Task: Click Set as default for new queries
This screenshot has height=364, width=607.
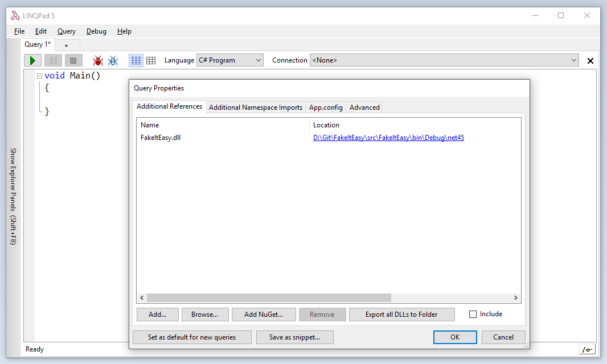Action: coord(192,337)
